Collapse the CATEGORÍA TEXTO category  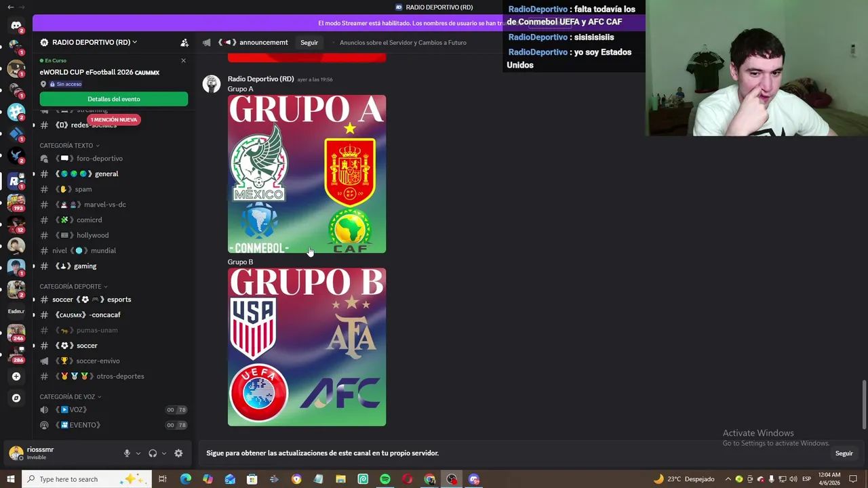(x=69, y=146)
